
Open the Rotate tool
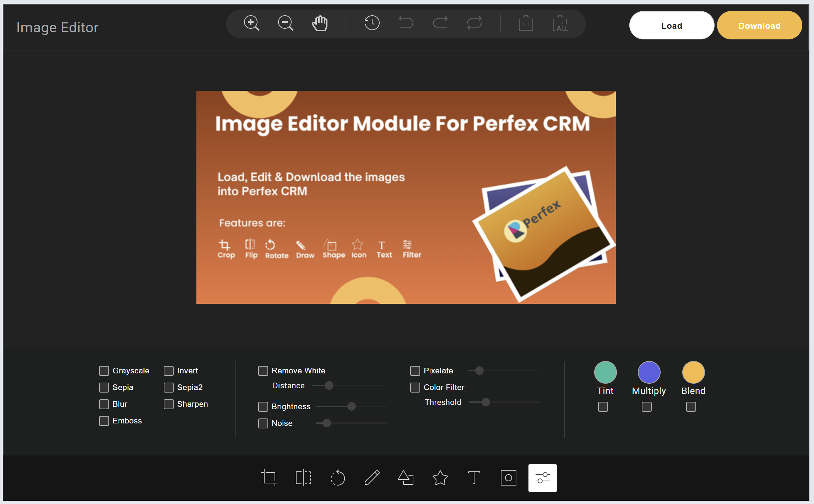pos(338,478)
